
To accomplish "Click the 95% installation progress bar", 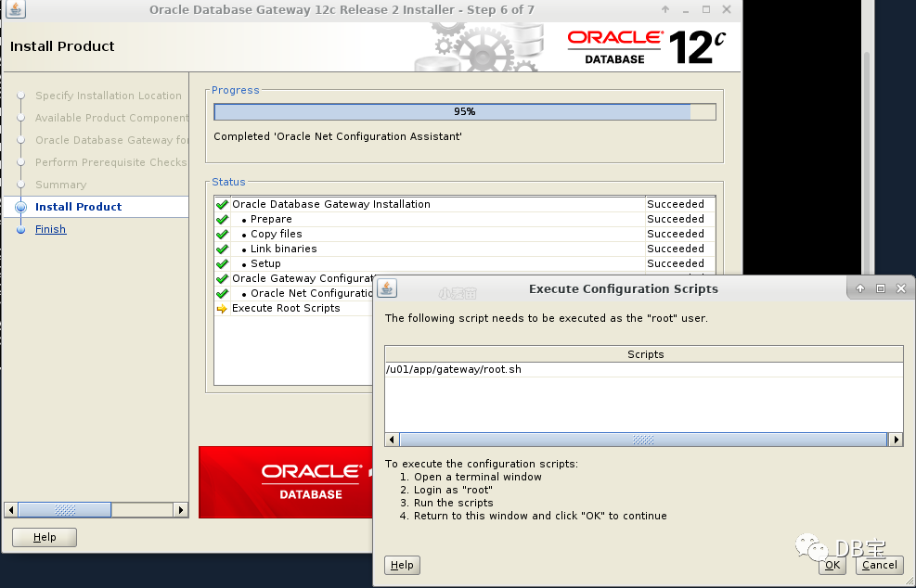I will [464, 111].
